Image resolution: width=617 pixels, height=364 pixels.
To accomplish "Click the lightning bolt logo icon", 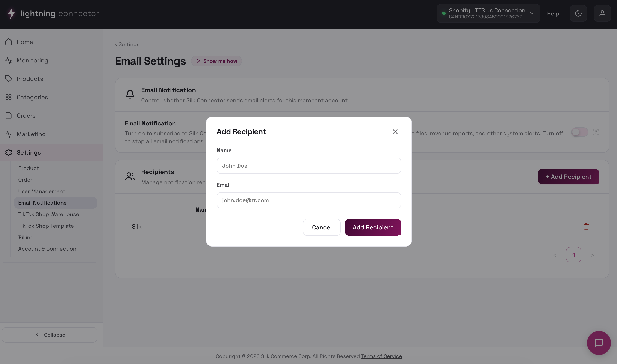I will pyautogui.click(x=11, y=14).
